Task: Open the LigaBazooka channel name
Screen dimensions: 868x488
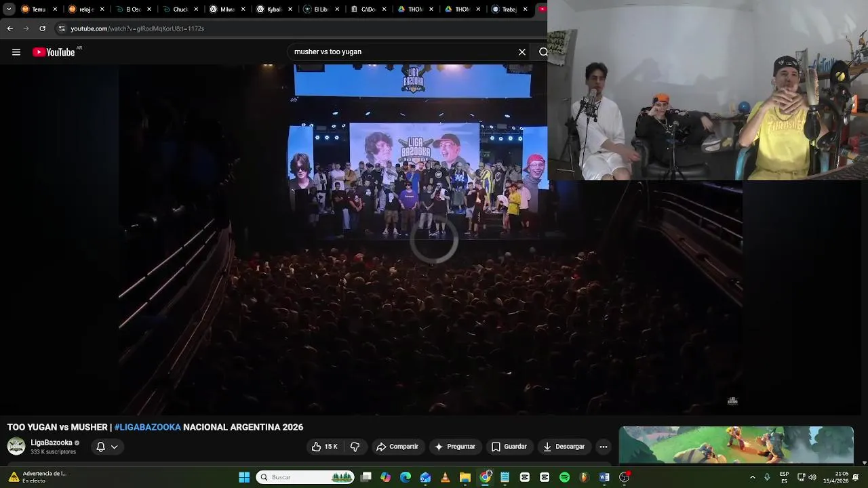Action: click(x=52, y=443)
